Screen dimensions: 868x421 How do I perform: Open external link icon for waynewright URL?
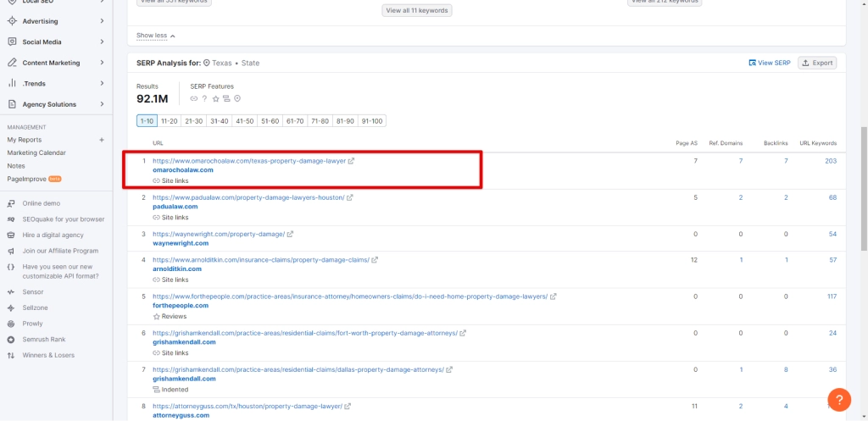tap(290, 234)
